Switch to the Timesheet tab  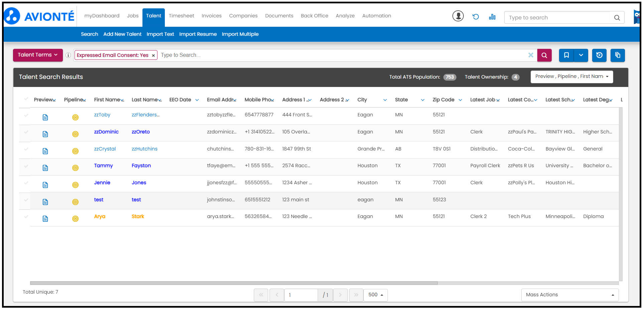(x=181, y=16)
